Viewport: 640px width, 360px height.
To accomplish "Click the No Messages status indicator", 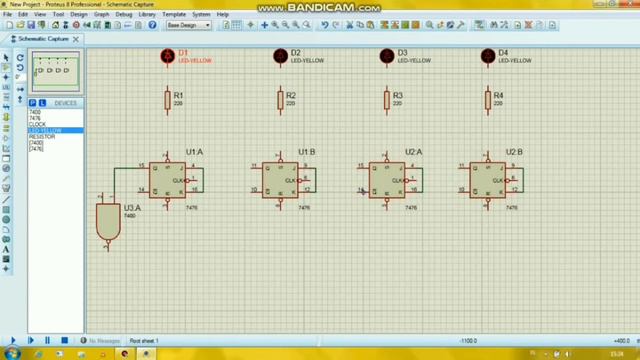I will pyautogui.click(x=100, y=340).
